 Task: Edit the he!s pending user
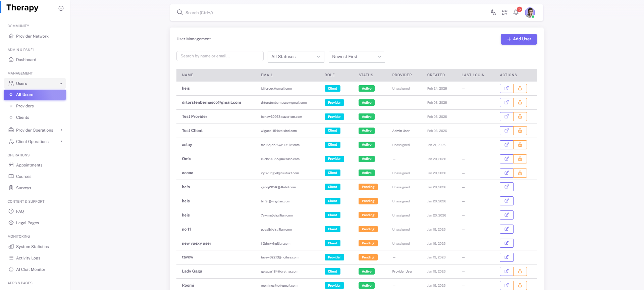pyautogui.click(x=506, y=187)
